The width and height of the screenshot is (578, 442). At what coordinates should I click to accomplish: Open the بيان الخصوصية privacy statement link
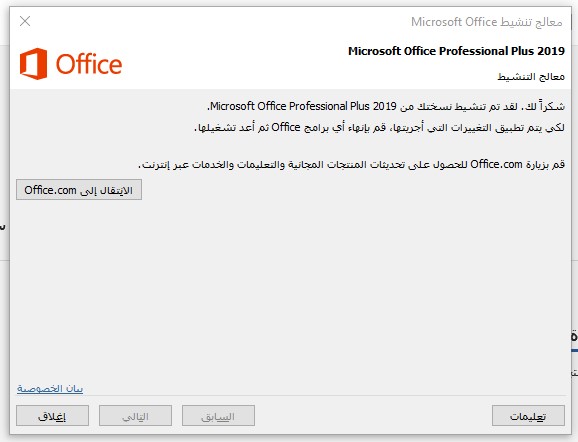point(50,389)
